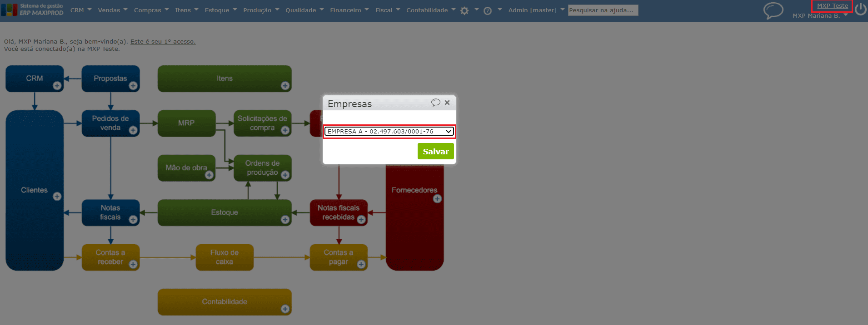The image size is (868, 325).
Task: Open the Fornecedores block
Action: (x=414, y=218)
